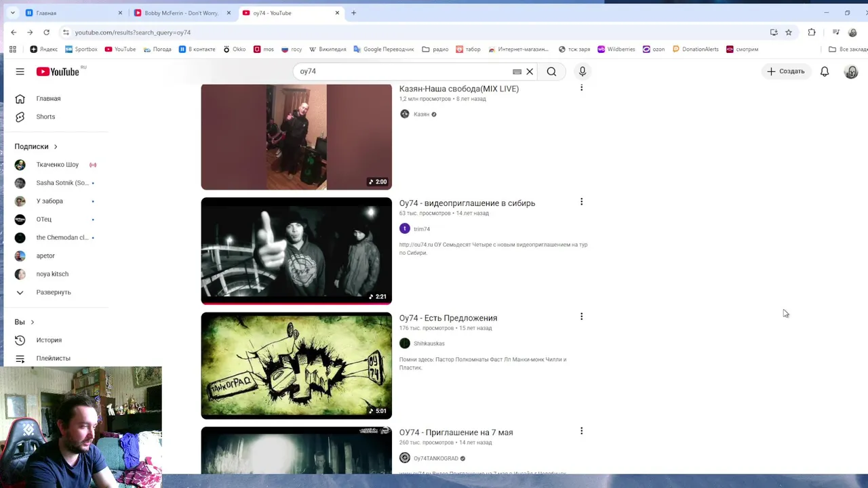Open the Okko bookmark
The image size is (868, 488).
[235, 49]
